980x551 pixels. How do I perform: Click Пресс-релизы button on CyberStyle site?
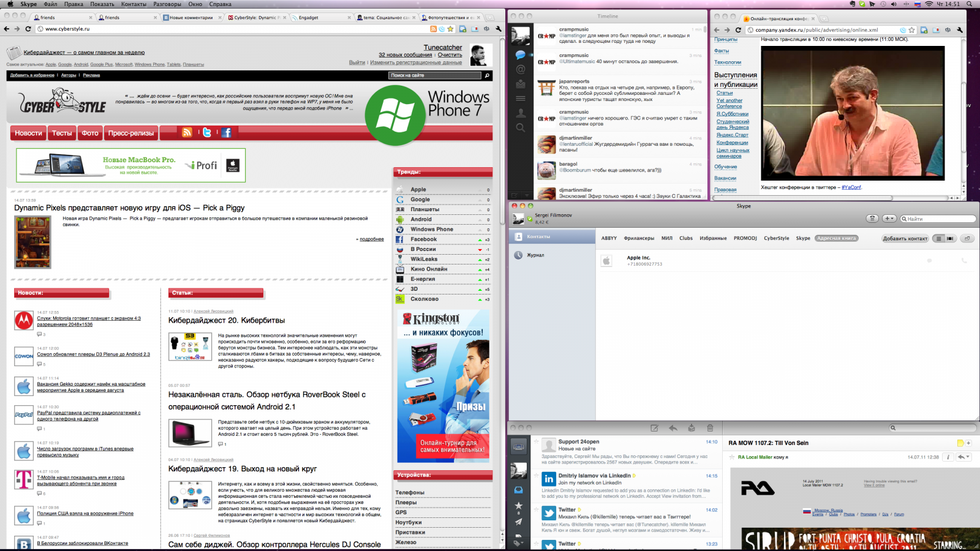[131, 133]
